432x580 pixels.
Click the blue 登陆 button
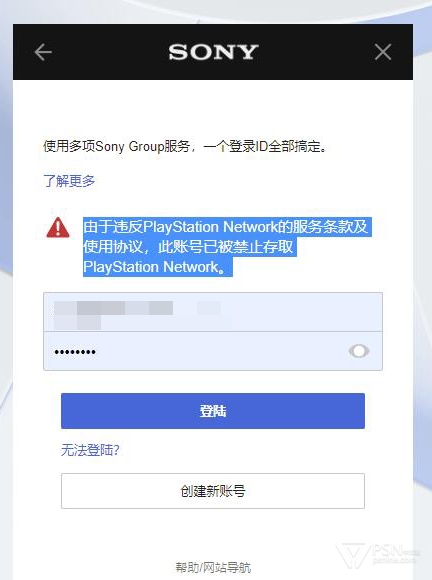pyautogui.click(x=213, y=411)
